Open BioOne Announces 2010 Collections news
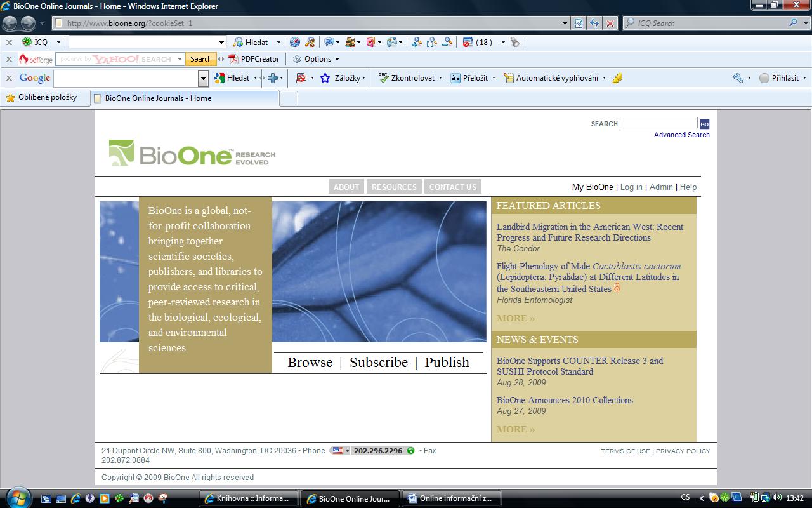 pos(565,400)
